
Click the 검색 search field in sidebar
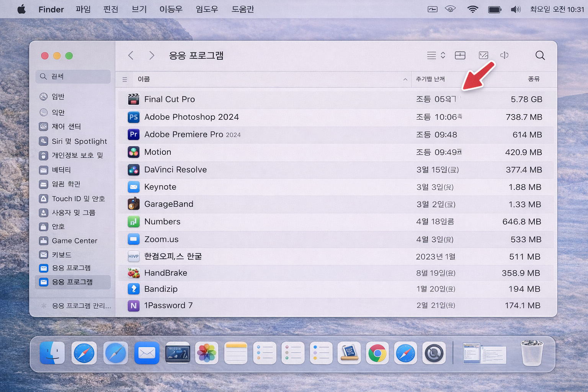[73, 77]
